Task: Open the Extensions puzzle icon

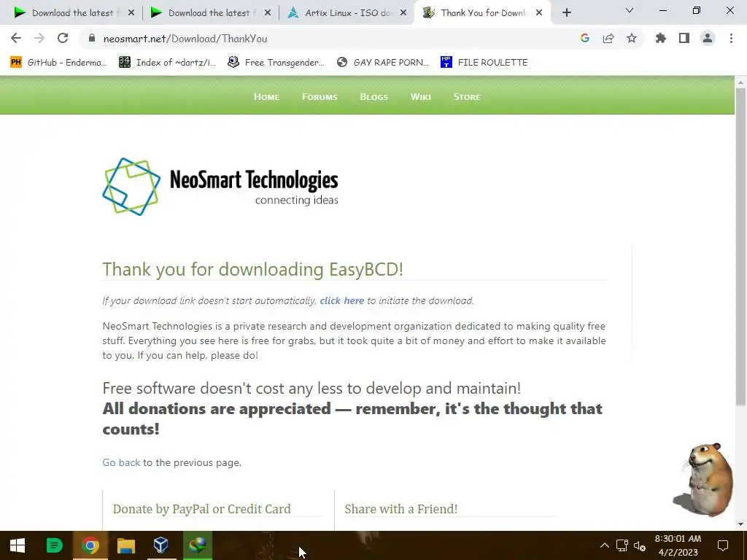Action: coord(661,38)
